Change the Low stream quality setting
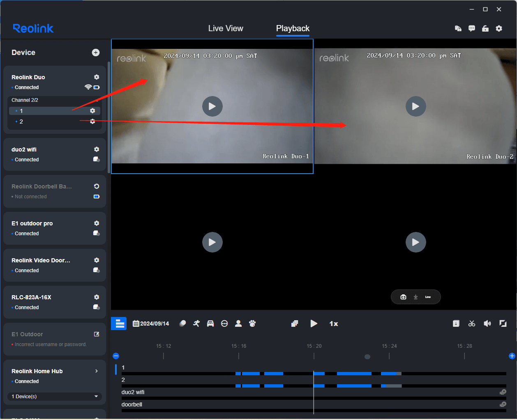 coord(428,297)
